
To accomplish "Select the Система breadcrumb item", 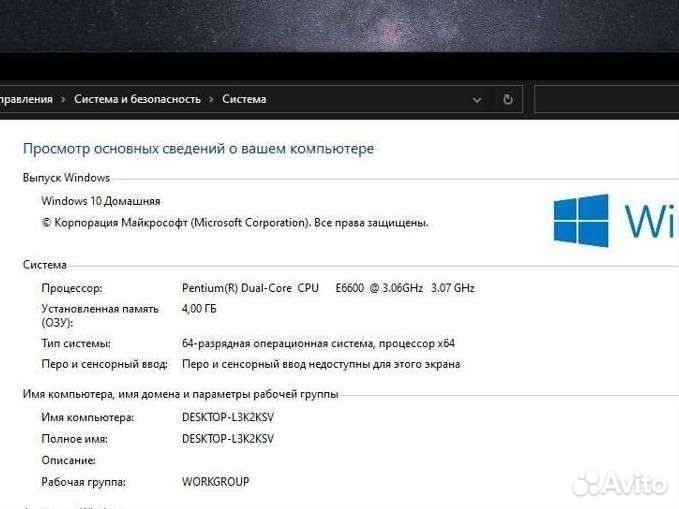I will point(244,99).
